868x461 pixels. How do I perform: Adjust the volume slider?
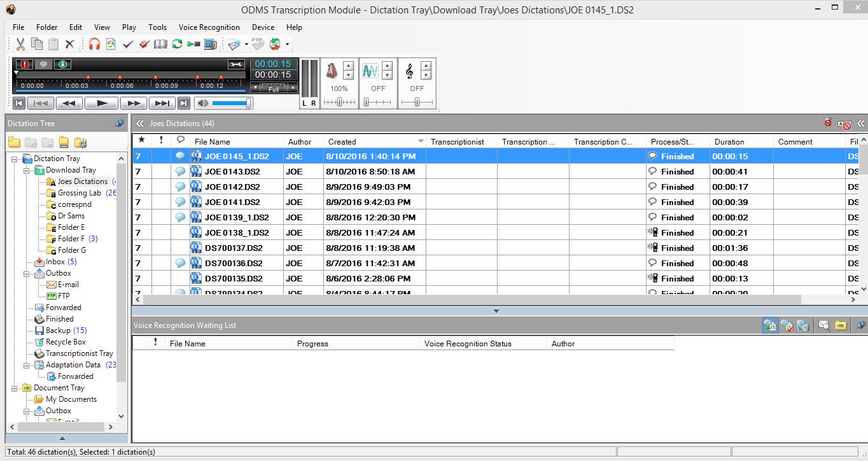coord(232,103)
